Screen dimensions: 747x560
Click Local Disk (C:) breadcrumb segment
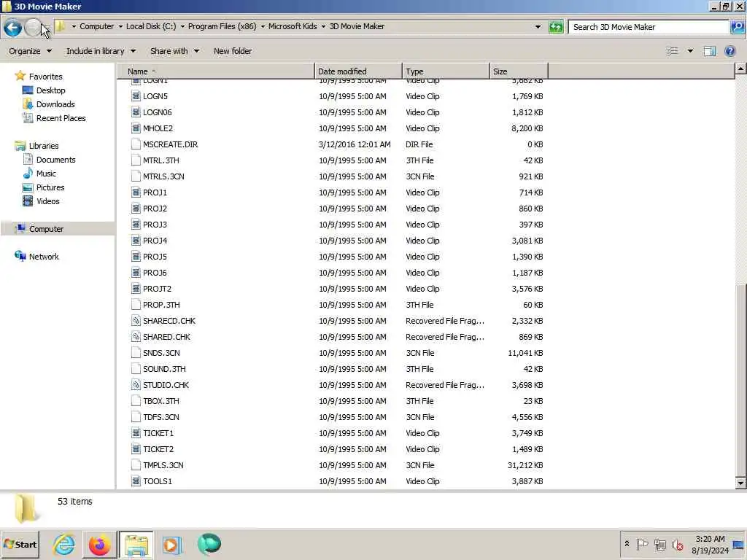point(151,27)
